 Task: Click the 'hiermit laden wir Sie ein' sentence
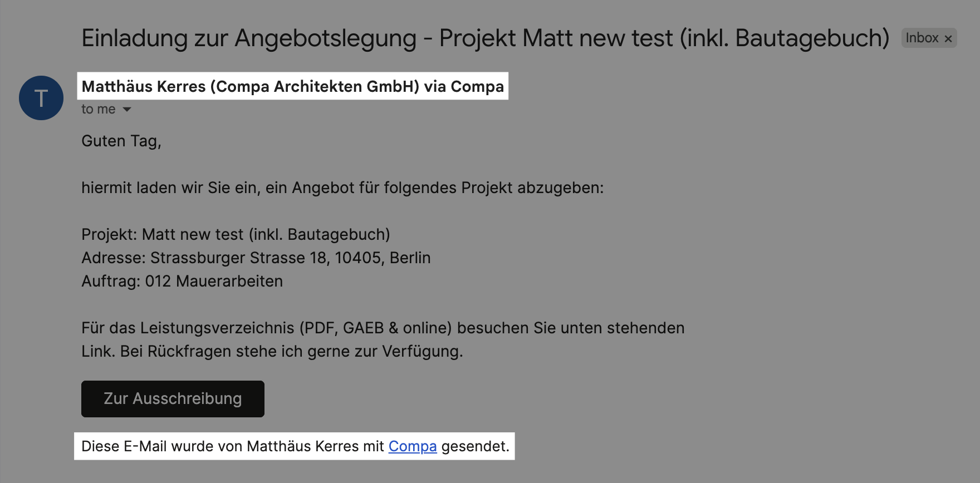click(x=342, y=188)
